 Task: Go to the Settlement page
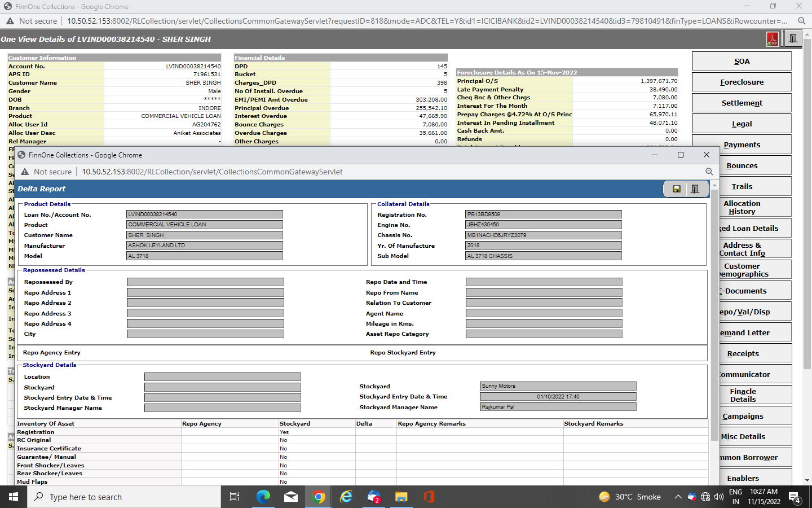(742, 103)
